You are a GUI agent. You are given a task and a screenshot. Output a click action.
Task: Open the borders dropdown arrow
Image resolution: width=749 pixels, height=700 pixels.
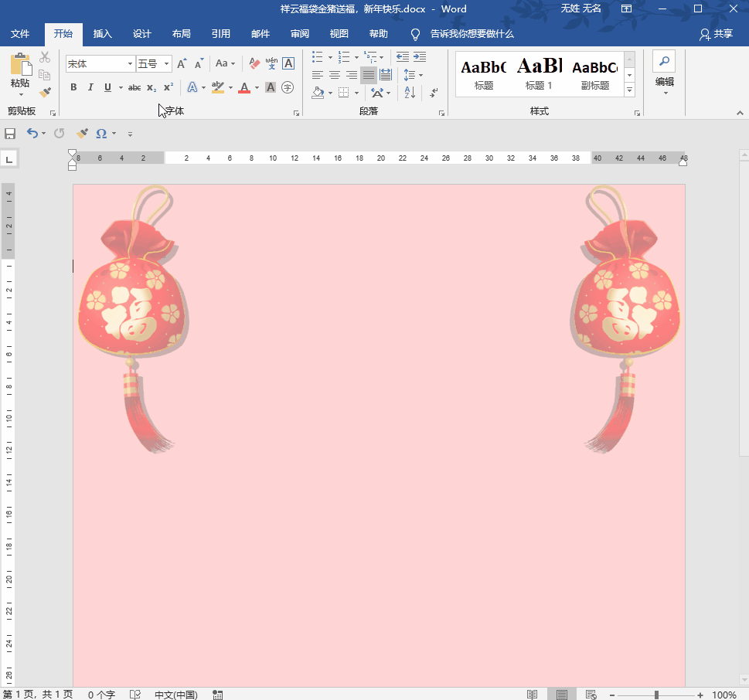click(x=356, y=93)
